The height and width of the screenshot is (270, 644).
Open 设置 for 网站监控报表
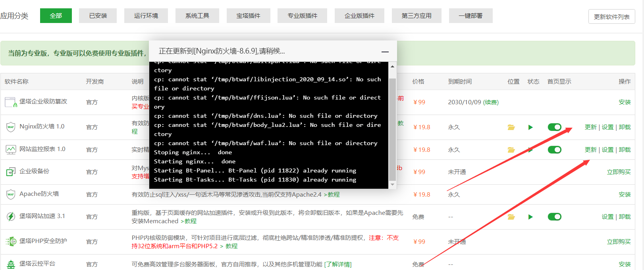[x=607, y=150]
